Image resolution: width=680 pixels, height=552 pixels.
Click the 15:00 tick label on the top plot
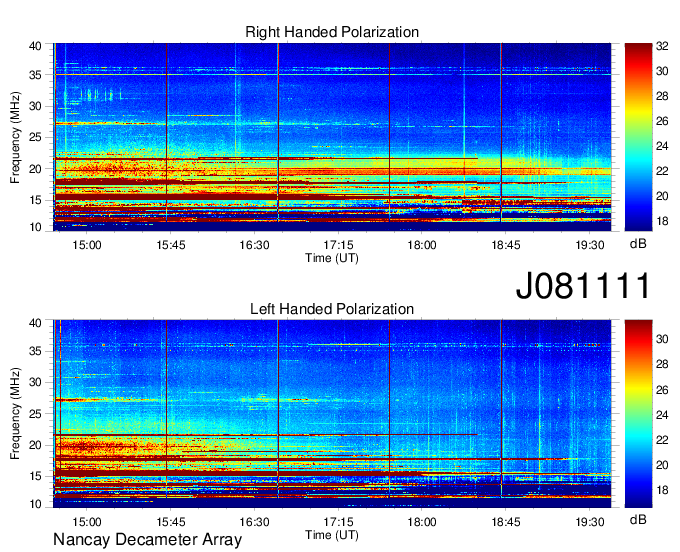[x=87, y=245]
